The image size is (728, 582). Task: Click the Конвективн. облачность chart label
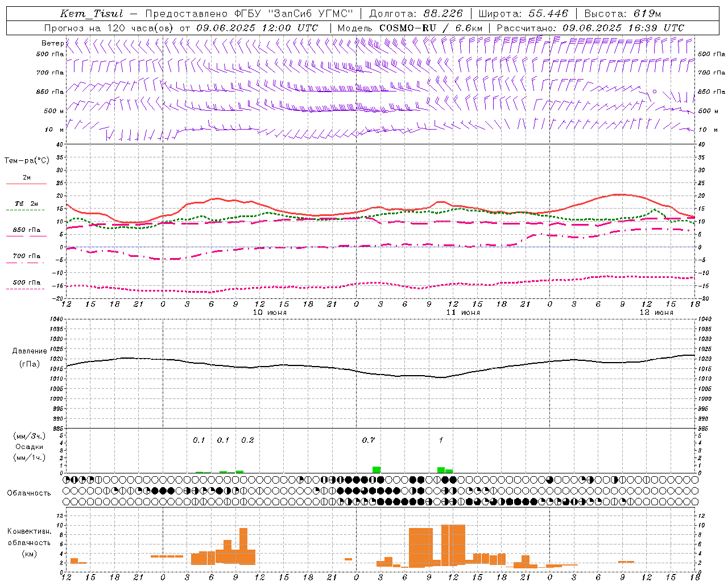[x=29, y=537]
